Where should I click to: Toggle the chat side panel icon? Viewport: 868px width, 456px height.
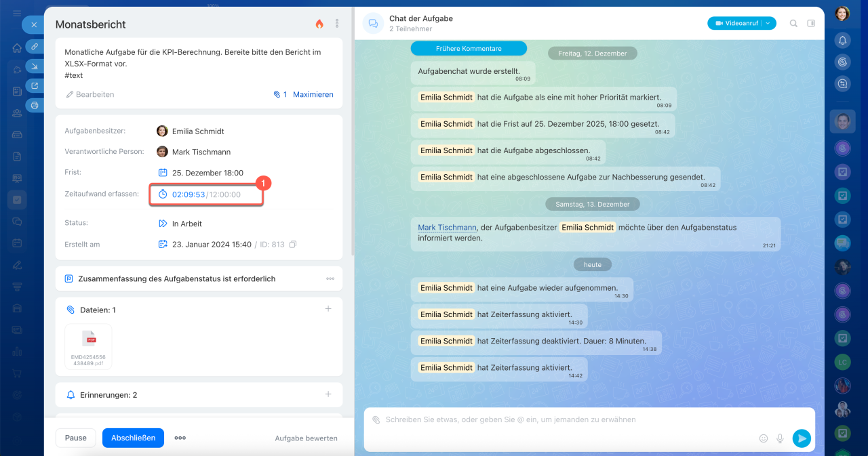click(x=811, y=23)
